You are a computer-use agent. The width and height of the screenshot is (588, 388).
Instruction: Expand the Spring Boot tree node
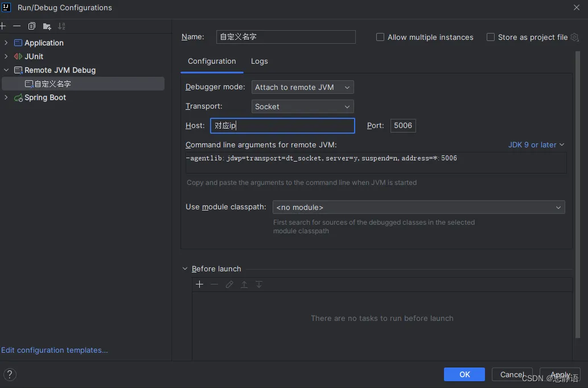pyautogui.click(x=6, y=97)
